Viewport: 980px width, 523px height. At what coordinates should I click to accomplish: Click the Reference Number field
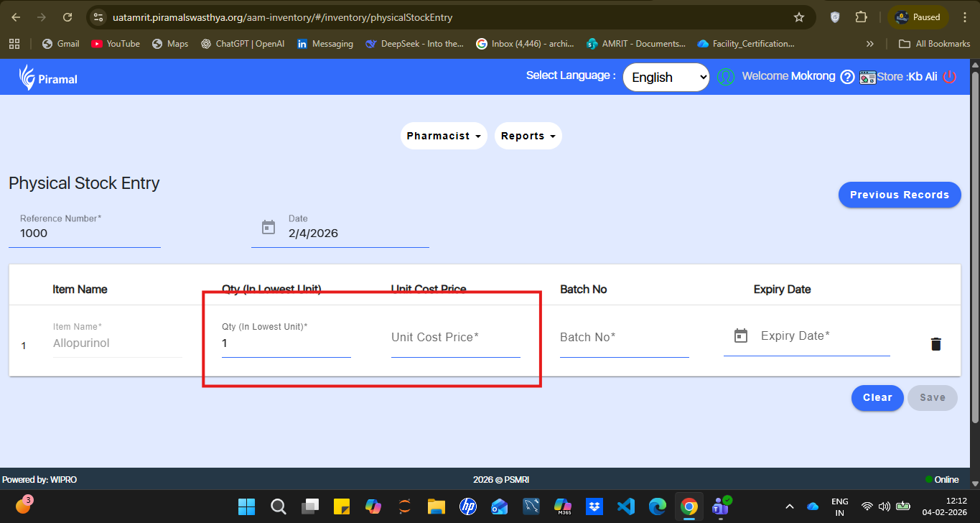84,233
